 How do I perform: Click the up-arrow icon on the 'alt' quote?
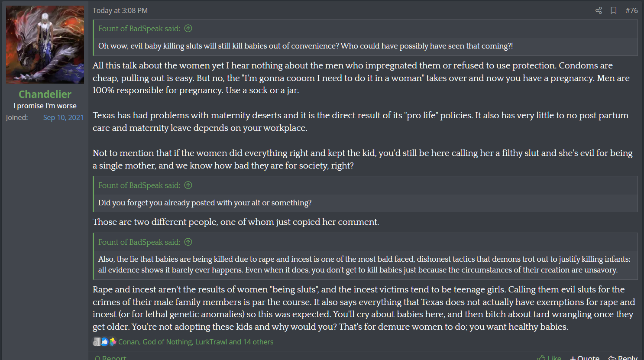pyautogui.click(x=188, y=185)
